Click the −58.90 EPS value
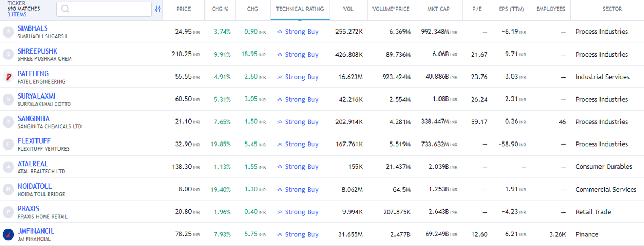Screen dimensions: 644x246 coord(511,144)
